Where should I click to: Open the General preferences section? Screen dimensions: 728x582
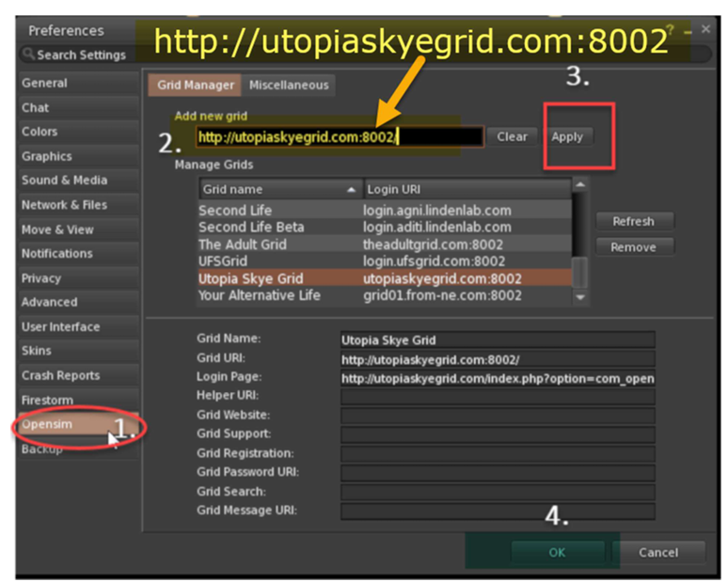coord(79,83)
